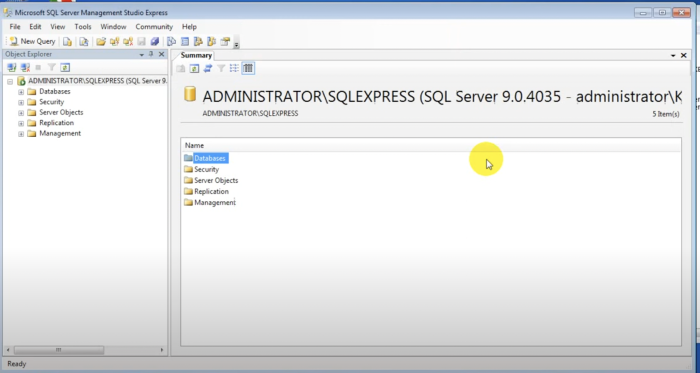Open the Window menu
Viewport: 700px width, 373px height.
coord(113,27)
